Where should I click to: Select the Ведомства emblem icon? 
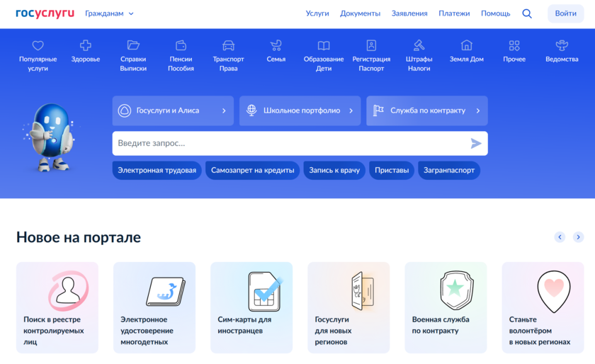pos(562,46)
